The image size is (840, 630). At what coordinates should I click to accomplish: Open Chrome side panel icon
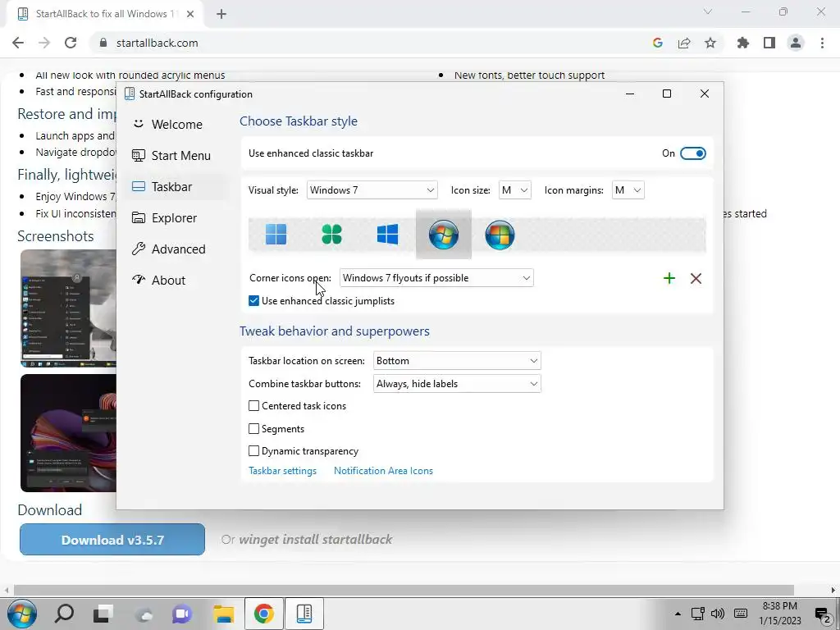tap(769, 43)
